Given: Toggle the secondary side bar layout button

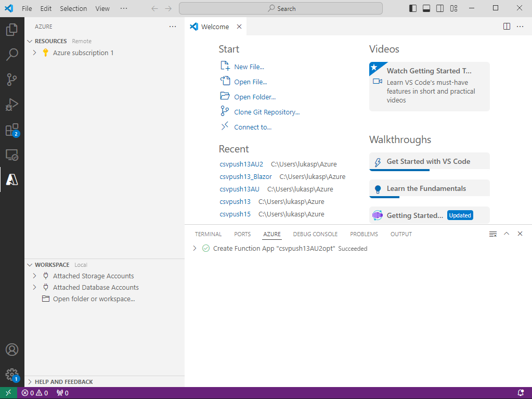Looking at the screenshot, I should 440,8.
